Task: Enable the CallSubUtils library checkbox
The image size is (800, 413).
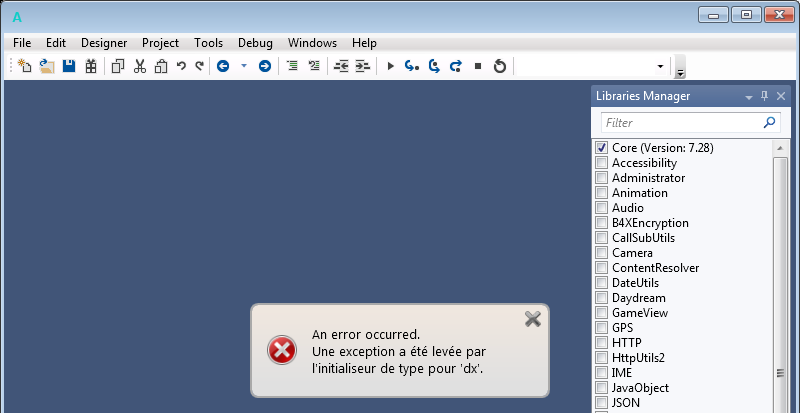Action: (x=602, y=238)
